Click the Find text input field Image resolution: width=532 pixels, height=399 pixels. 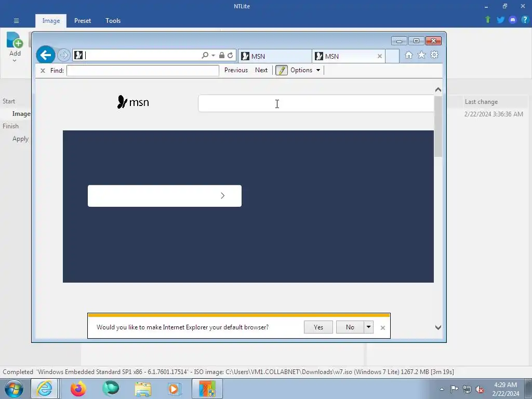point(142,71)
